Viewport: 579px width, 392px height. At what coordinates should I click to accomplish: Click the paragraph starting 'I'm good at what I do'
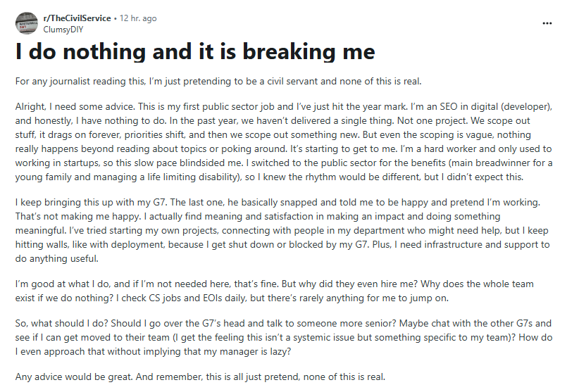click(x=275, y=291)
